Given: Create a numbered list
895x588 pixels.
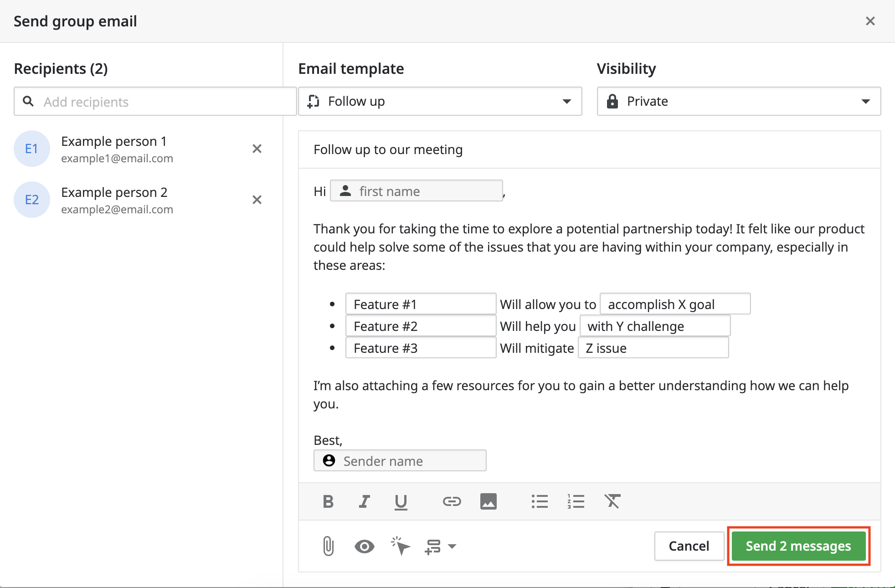Looking at the screenshot, I should [x=576, y=501].
